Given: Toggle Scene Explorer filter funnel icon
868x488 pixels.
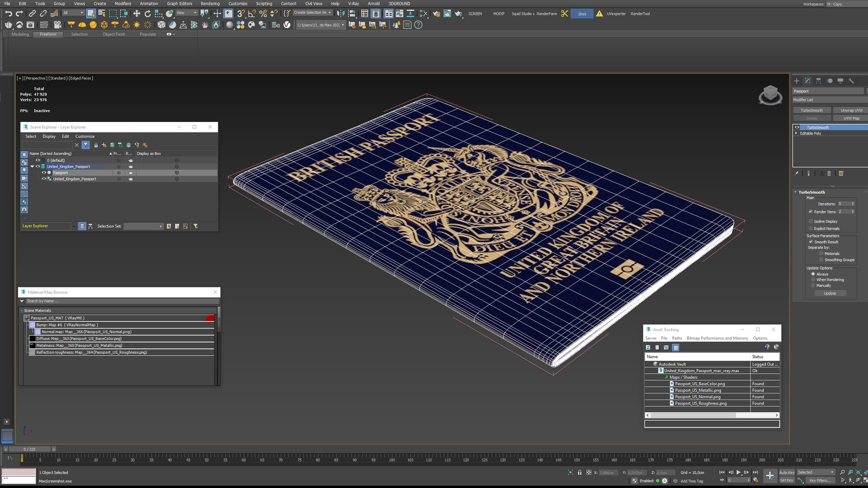Looking at the screenshot, I should click(86, 145).
